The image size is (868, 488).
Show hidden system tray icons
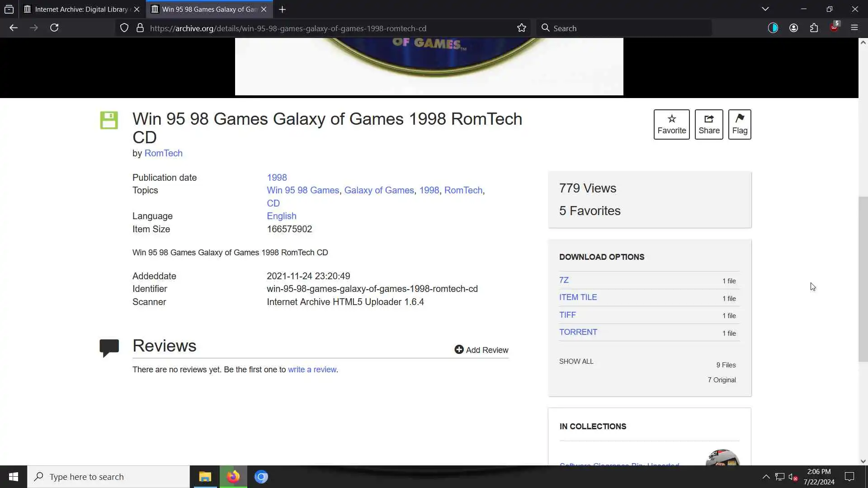tap(766, 477)
